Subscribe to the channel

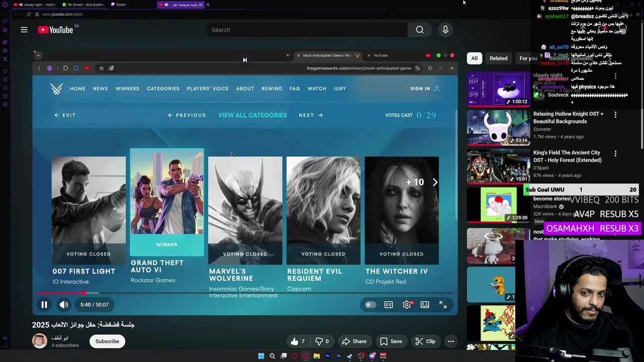point(107,341)
